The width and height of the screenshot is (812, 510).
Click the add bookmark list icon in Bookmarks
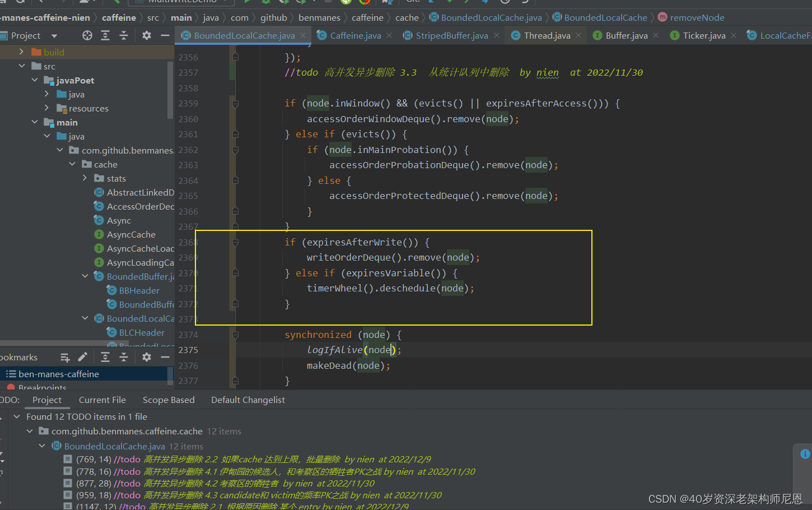pyautogui.click(x=65, y=357)
